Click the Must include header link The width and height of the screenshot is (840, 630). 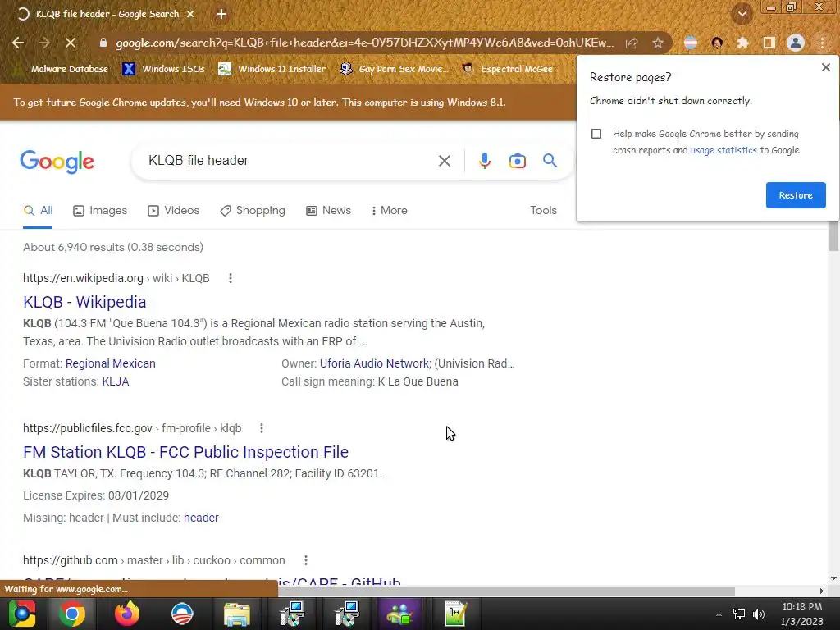pyautogui.click(x=201, y=518)
